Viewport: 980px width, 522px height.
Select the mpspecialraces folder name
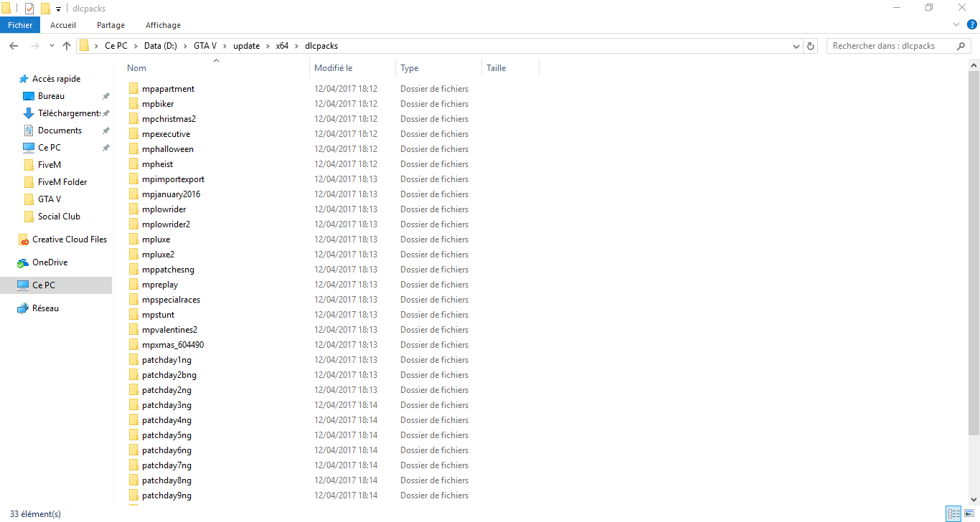171,300
